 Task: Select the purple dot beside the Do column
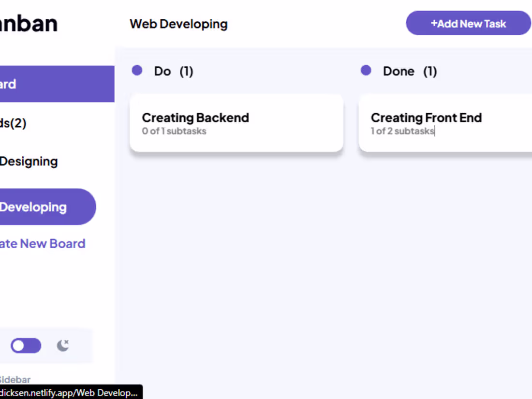click(137, 70)
